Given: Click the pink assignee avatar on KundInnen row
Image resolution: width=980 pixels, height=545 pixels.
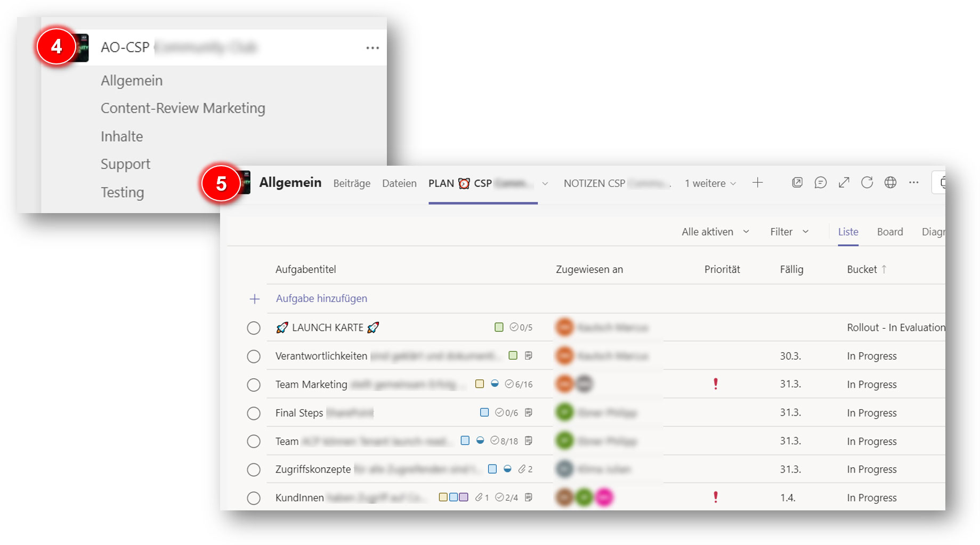Looking at the screenshot, I should coord(604,497).
